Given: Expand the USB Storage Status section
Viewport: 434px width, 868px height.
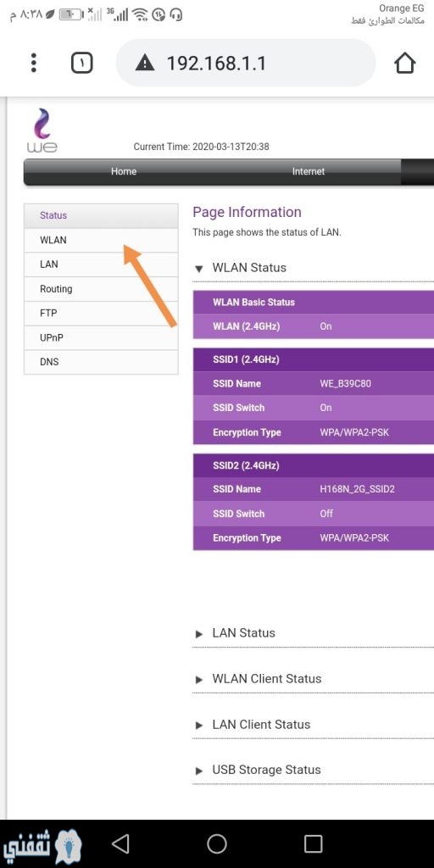Looking at the screenshot, I should tap(258, 770).
